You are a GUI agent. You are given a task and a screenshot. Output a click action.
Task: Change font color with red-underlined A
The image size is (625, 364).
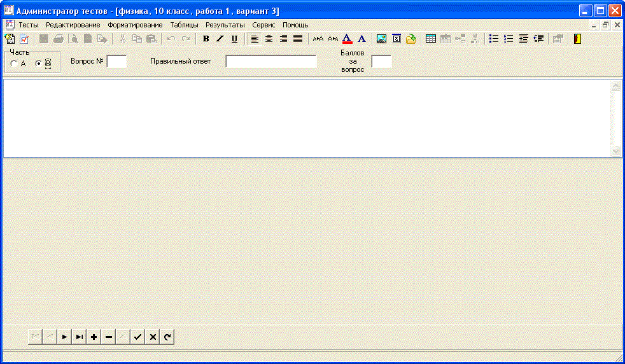[x=347, y=39]
